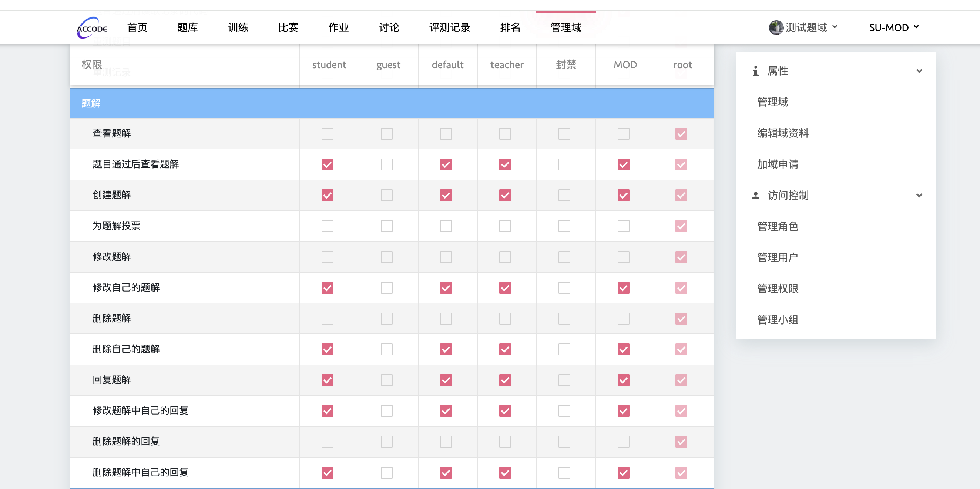Click the person icon beside 访问控制
Image resolution: width=980 pixels, height=489 pixels.
pos(756,196)
